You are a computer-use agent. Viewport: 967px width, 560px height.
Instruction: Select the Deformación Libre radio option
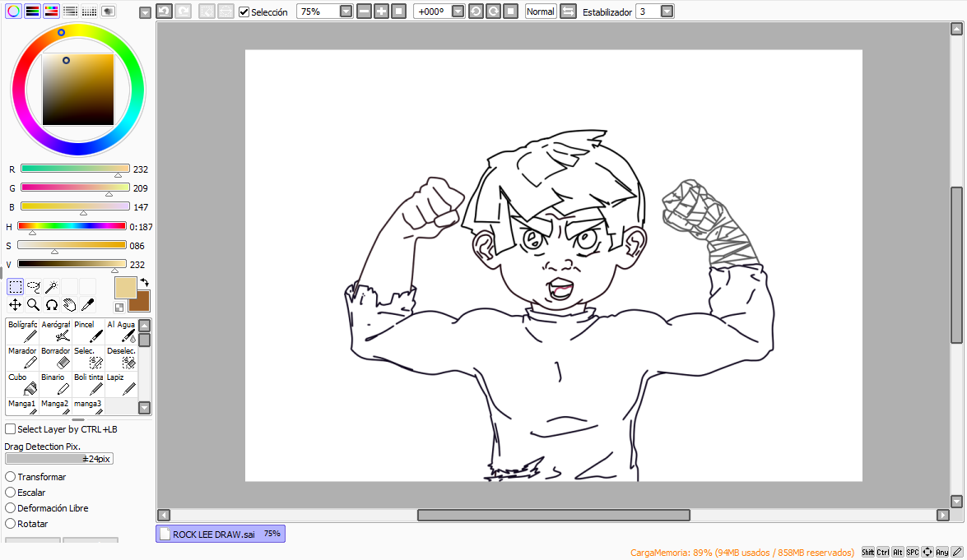[11, 508]
